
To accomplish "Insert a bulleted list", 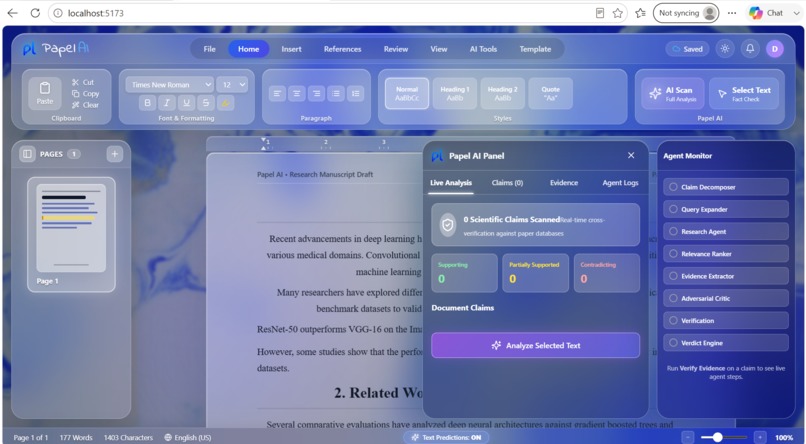I will point(336,94).
